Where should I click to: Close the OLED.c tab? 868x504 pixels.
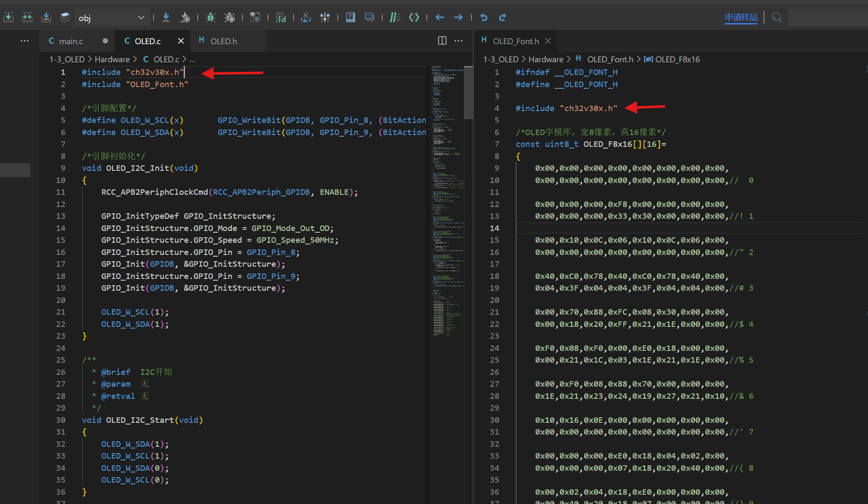(x=181, y=41)
